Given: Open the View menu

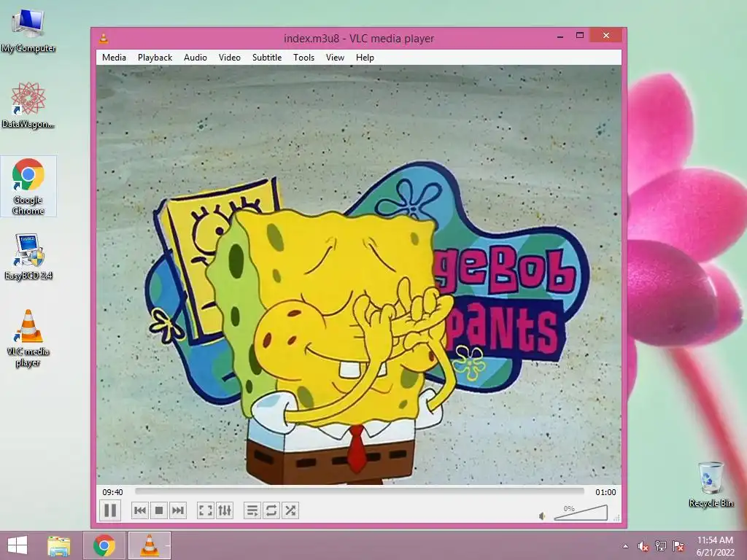Looking at the screenshot, I should coord(335,57).
